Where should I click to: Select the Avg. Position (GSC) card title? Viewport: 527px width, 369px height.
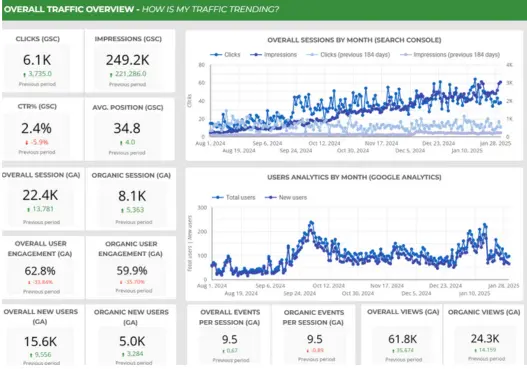pos(128,108)
